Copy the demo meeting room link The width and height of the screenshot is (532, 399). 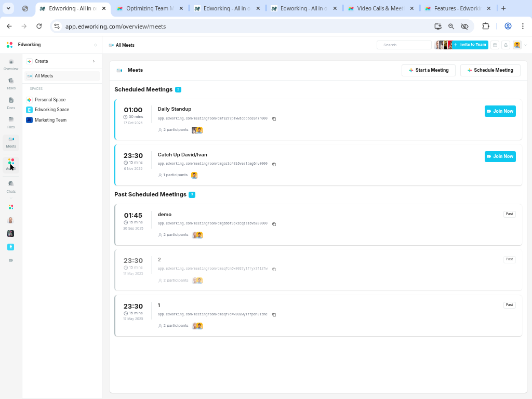(274, 224)
